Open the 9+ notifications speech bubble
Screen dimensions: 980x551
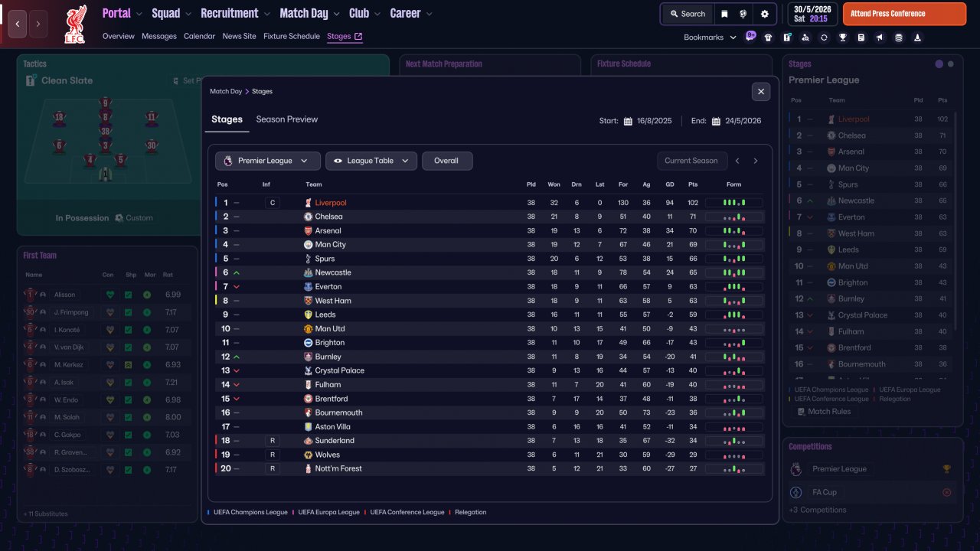[x=751, y=36]
